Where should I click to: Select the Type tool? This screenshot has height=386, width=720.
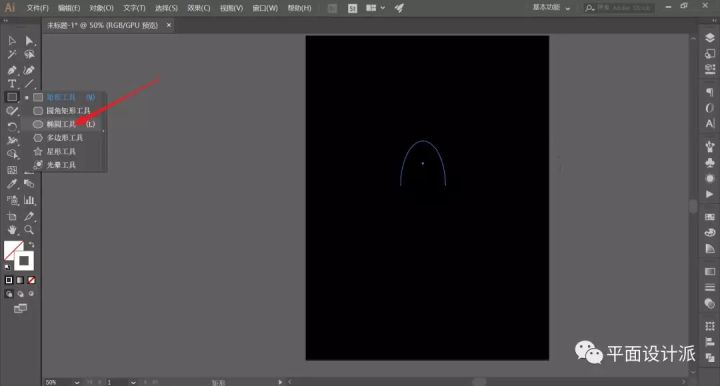[12, 84]
